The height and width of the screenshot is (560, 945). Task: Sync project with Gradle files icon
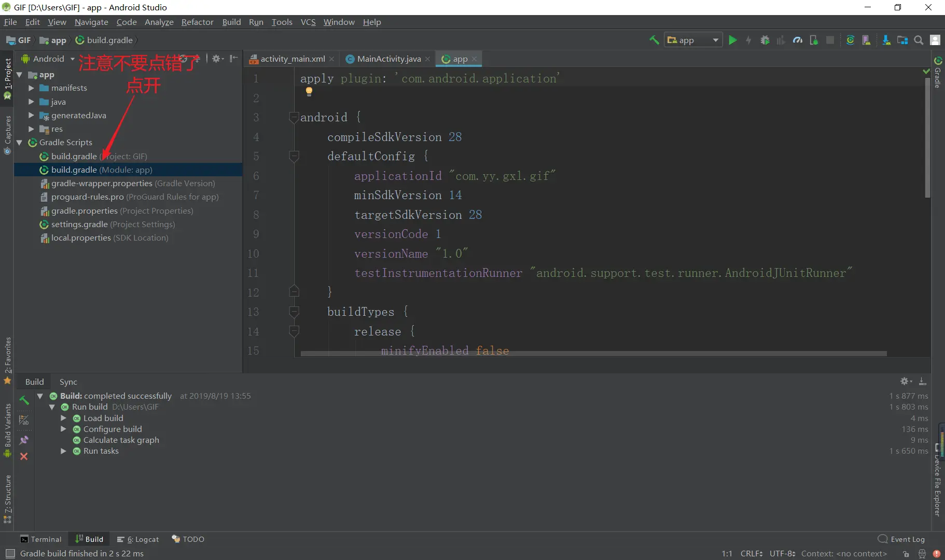tap(850, 40)
